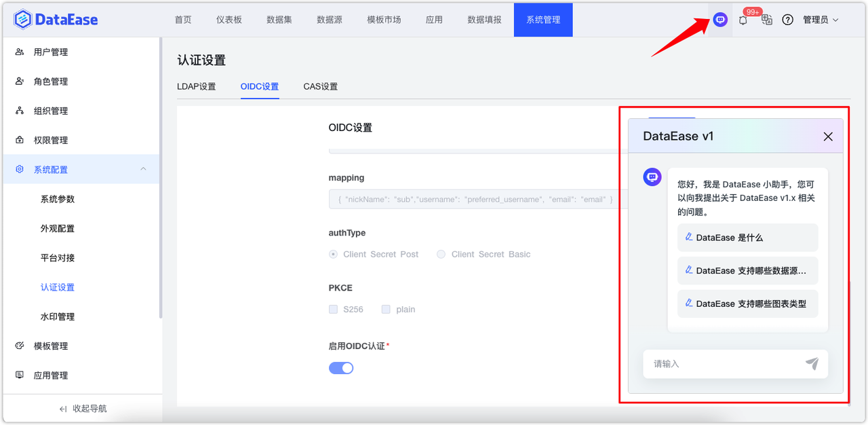Click pencil icon beside 支持哪些数据源
The height and width of the screenshot is (425, 868).
tap(689, 270)
